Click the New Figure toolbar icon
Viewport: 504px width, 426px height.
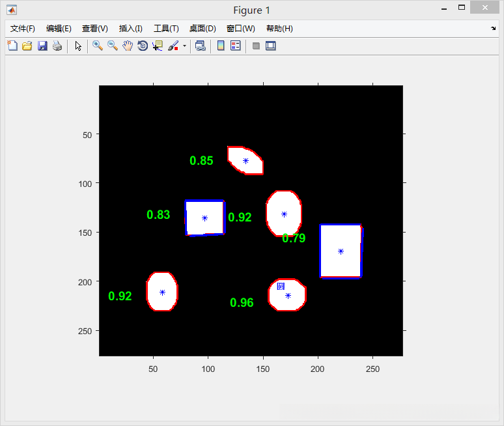(x=12, y=46)
